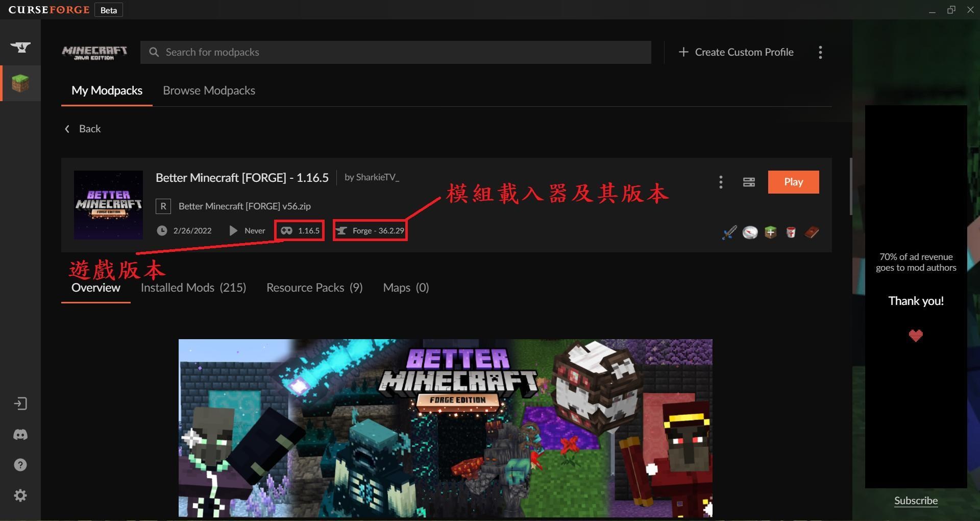Click the server browser icon beside Play
The height and width of the screenshot is (521, 980).
tap(748, 182)
